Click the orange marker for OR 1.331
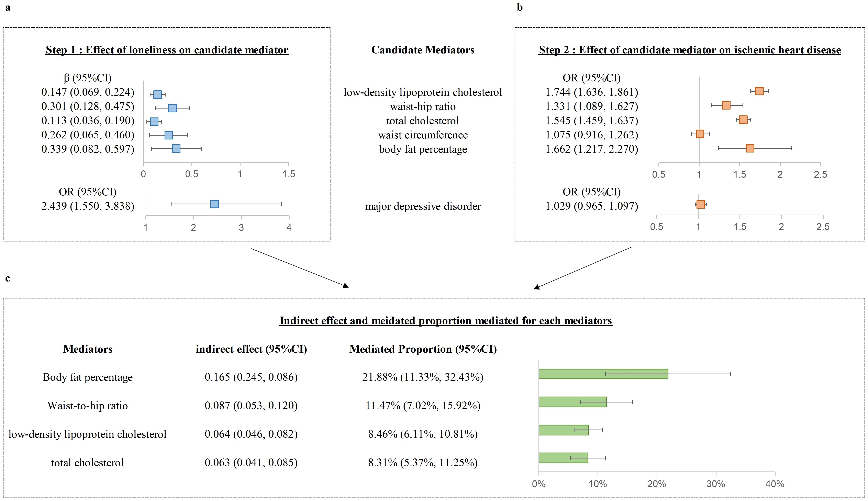Screen dimensions: 868x501 (726, 105)
